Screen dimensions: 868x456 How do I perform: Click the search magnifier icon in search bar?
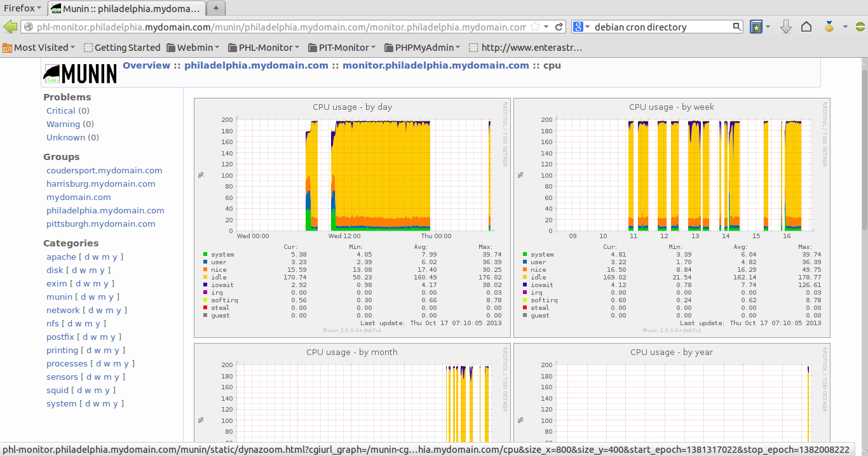(736, 27)
